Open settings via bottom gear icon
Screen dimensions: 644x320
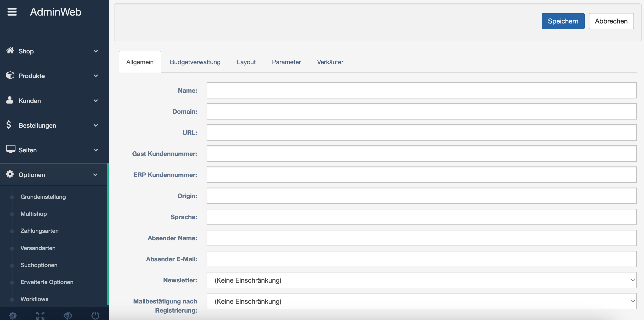[x=13, y=315]
